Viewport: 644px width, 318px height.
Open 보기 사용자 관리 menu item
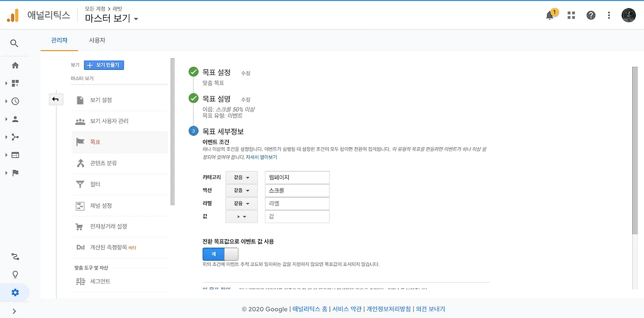(x=120, y=121)
